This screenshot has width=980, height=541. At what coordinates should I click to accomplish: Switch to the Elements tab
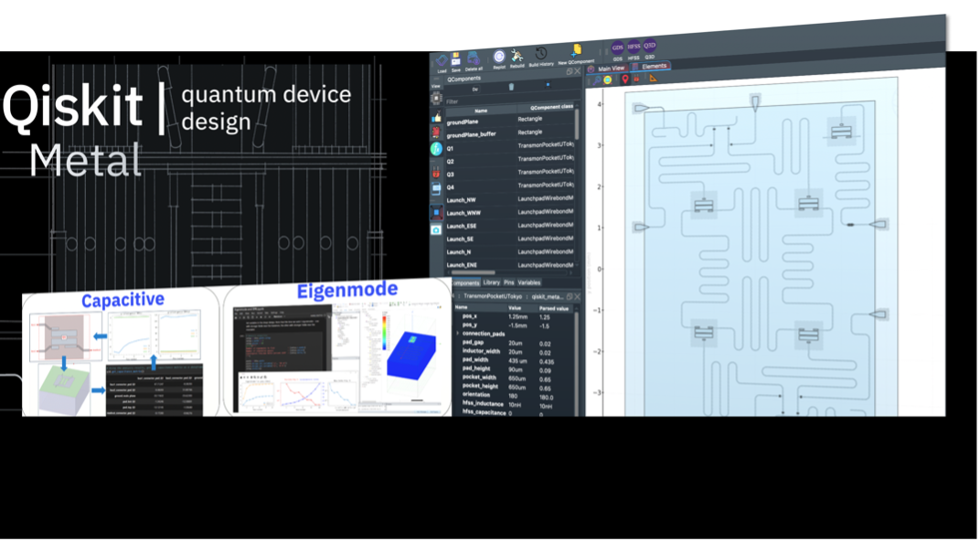coord(651,66)
